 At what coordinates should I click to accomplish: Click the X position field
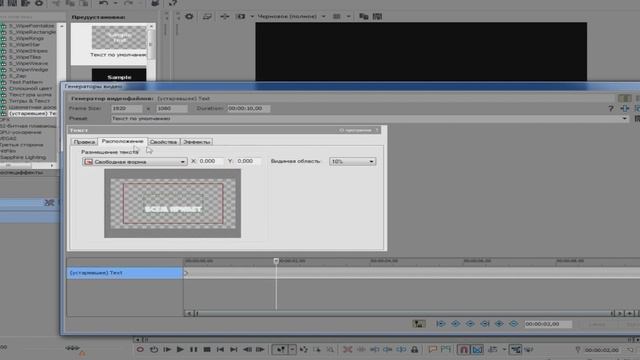tap(210, 161)
